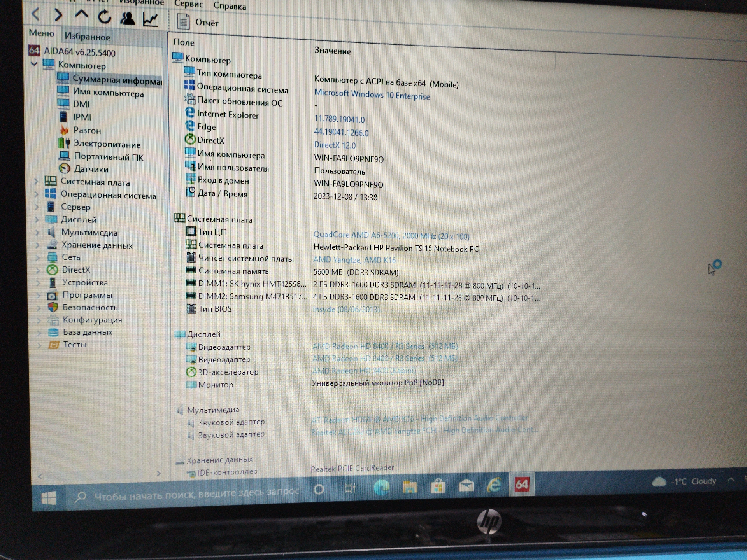Open the Сервис menu
The height and width of the screenshot is (560, 747).
pos(189,4)
